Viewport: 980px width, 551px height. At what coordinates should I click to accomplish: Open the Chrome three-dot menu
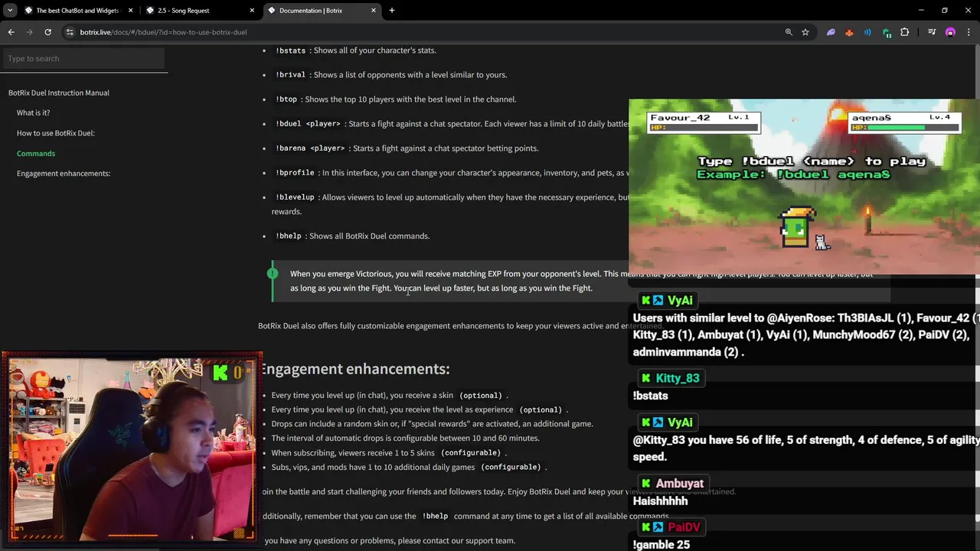click(969, 32)
